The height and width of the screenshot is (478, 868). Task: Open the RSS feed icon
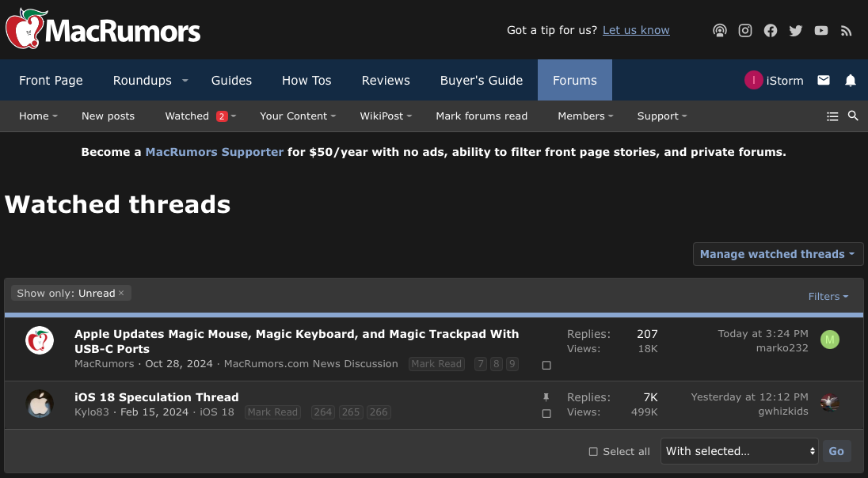(x=847, y=31)
